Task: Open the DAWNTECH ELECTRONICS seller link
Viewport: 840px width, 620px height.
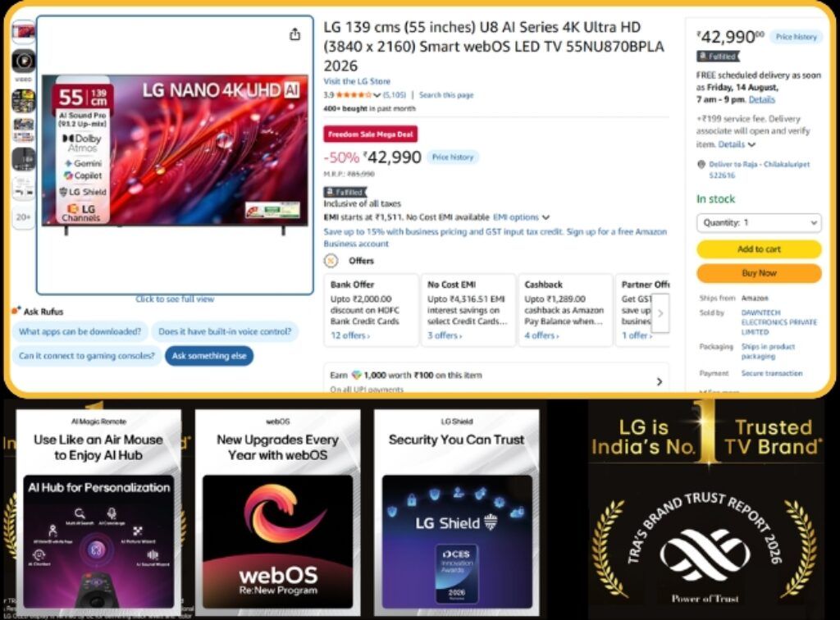Action: pyautogui.click(x=779, y=322)
